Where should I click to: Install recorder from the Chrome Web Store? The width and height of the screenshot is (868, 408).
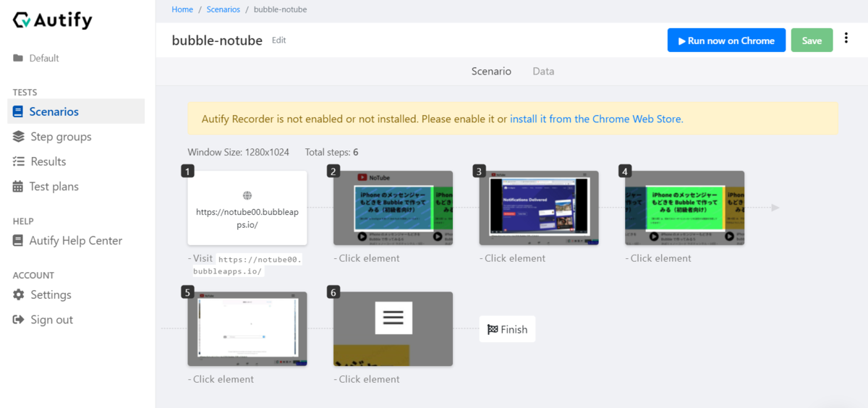tap(596, 119)
